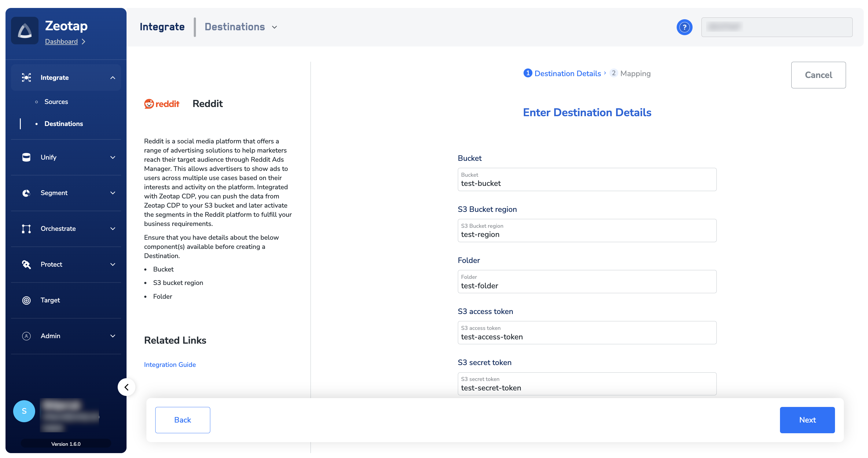
Task: Click the Unify database icon
Action: click(x=26, y=157)
